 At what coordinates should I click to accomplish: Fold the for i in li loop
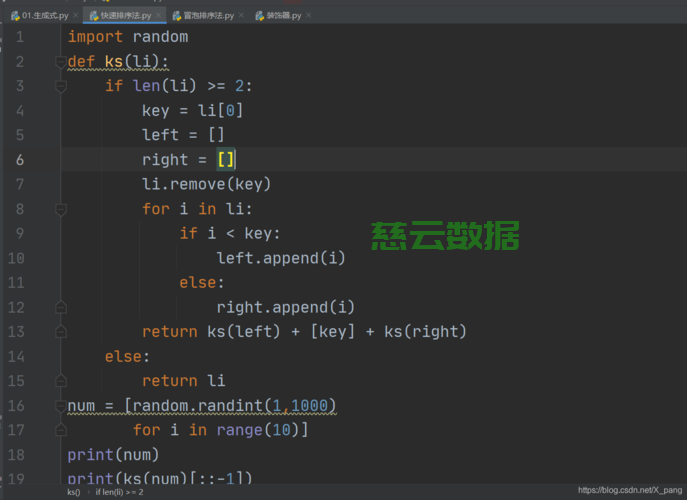point(60,210)
